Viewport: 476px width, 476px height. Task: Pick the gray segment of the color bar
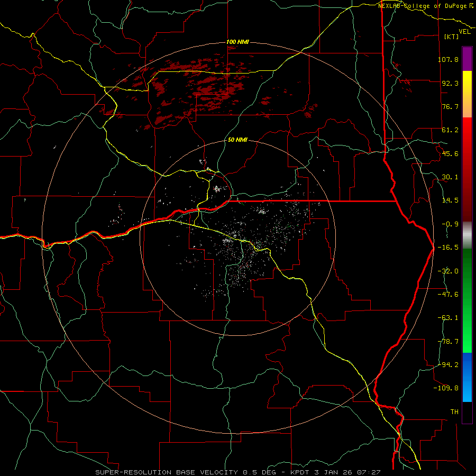[x=467, y=235]
